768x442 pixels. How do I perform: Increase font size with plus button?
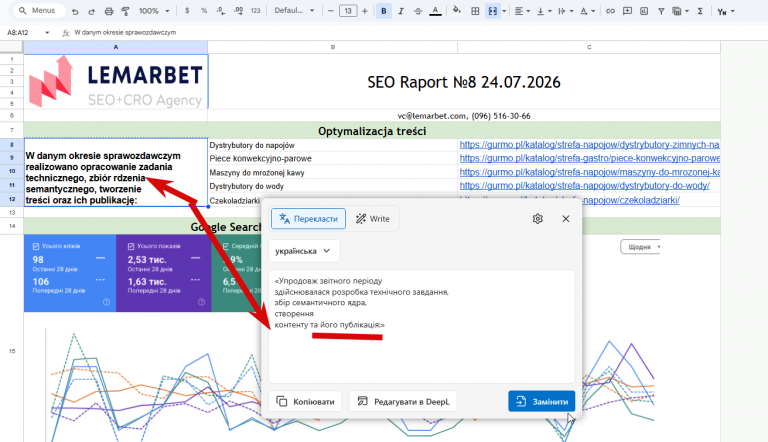(x=364, y=11)
